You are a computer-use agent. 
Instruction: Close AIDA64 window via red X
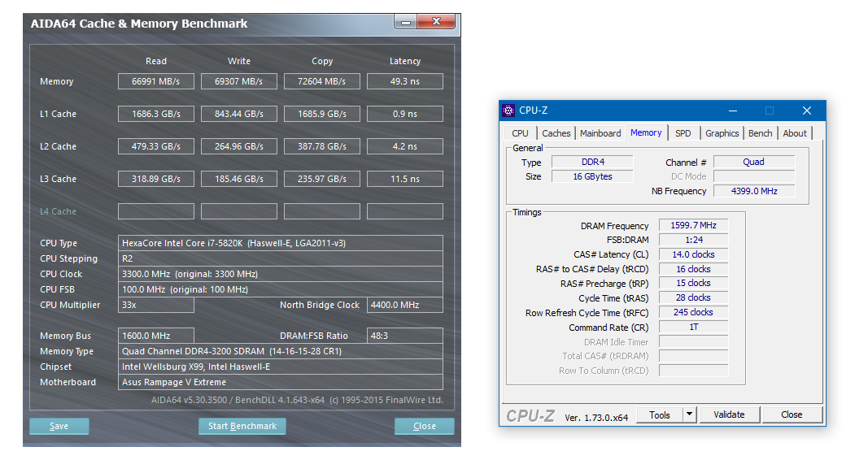436,22
